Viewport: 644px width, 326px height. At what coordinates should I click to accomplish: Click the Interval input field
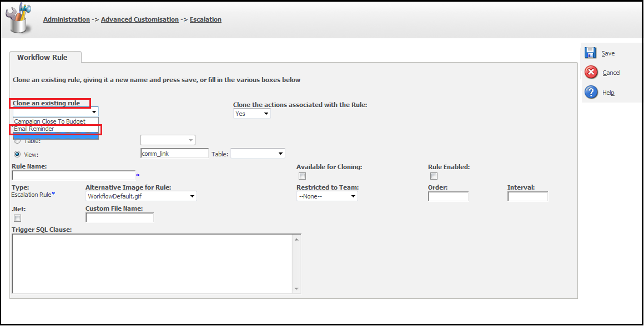point(528,196)
